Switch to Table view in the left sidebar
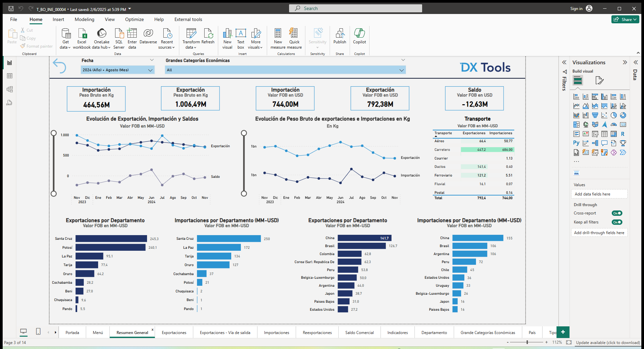This screenshot has height=349, width=644. click(x=10, y=76)
